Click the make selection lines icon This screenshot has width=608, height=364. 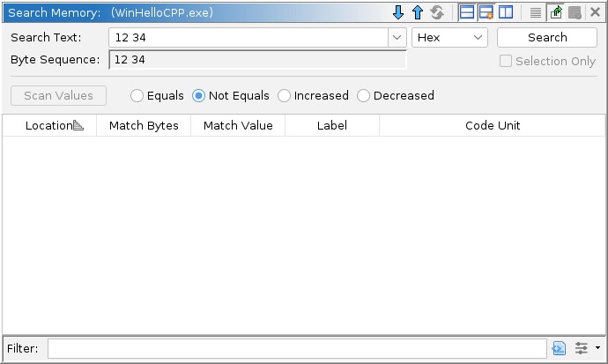click(x=536, y=13)
